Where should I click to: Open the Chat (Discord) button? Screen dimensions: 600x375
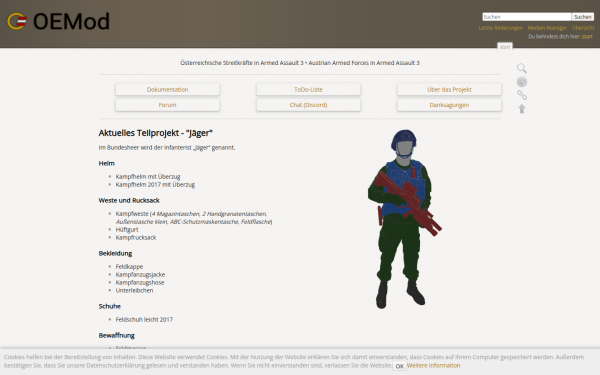(308, 105)
